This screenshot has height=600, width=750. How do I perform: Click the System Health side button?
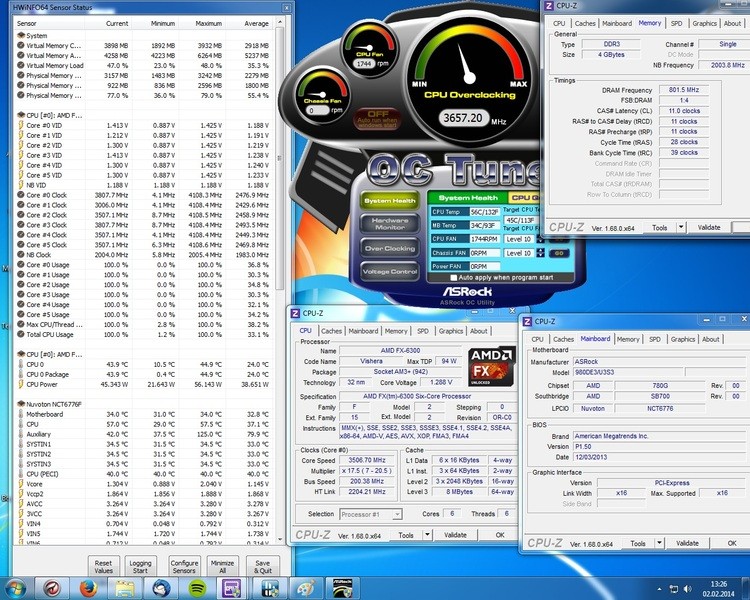click(390, 200)
